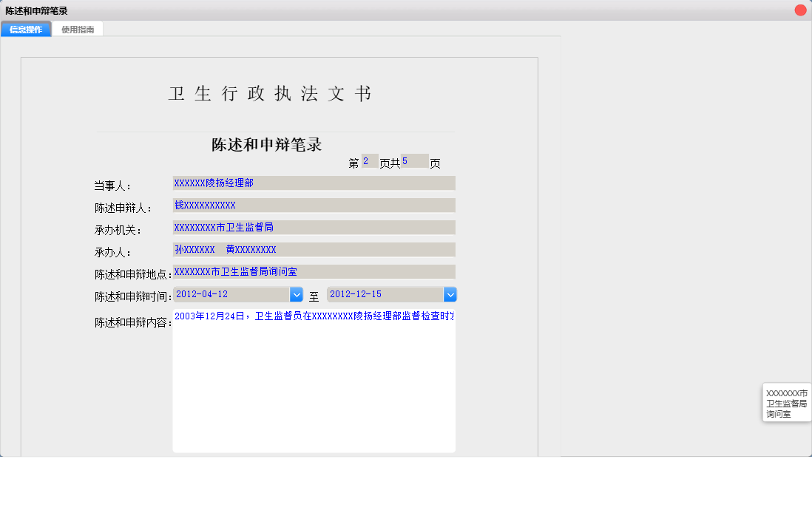Expand the end date picker showing 2012-12-15
This screenshot has height=530, width=812.
450,294
